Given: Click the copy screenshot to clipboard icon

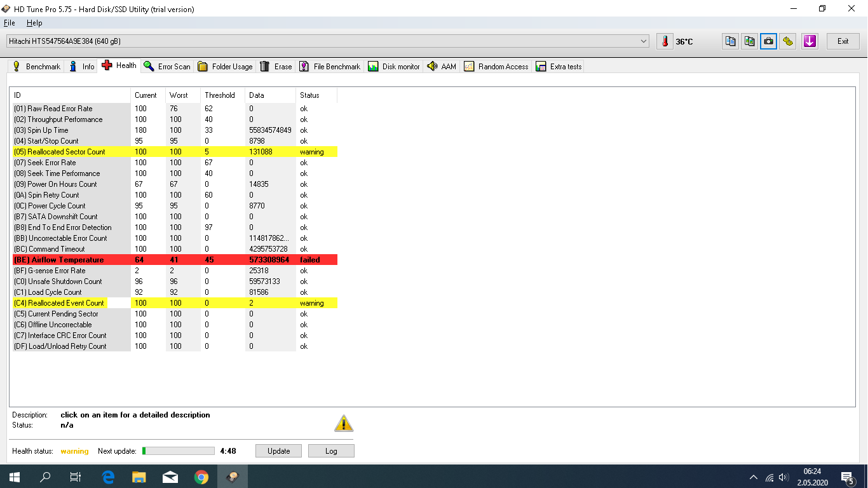Looking at the screenshot, I should click(x=750, y=41).
